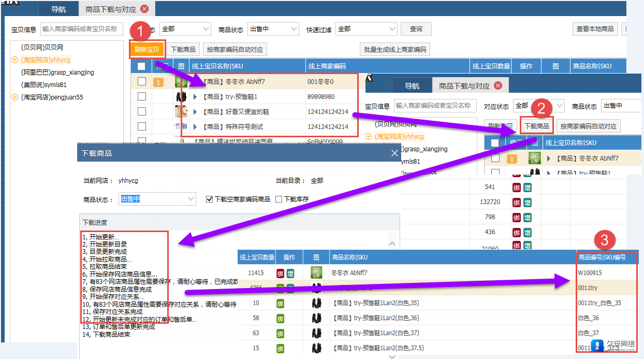
Task: Open 商品状态 dropdown in 下载商品 dialog
Action: [x=157, y=199]
